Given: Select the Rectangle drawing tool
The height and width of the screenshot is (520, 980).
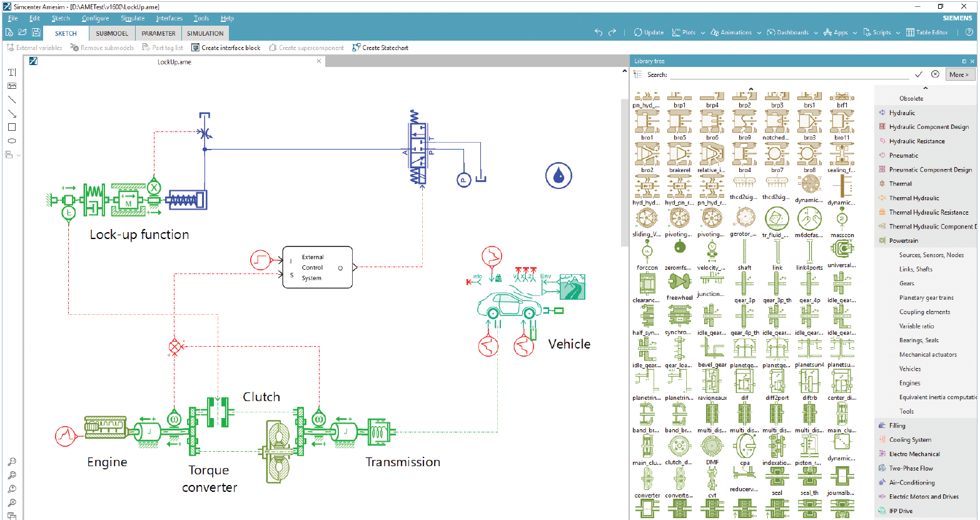Looking at the screenshot, I should click(x=12, y=127).
